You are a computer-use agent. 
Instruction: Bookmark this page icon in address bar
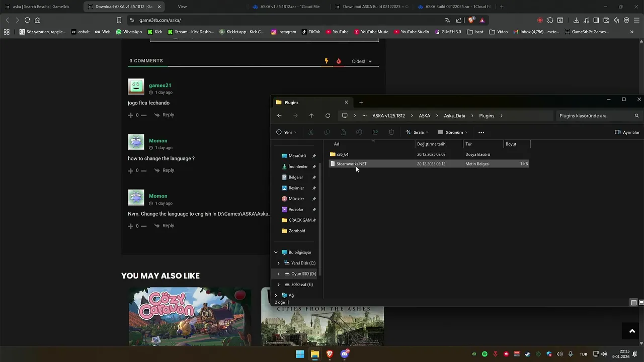click(119, 20)
